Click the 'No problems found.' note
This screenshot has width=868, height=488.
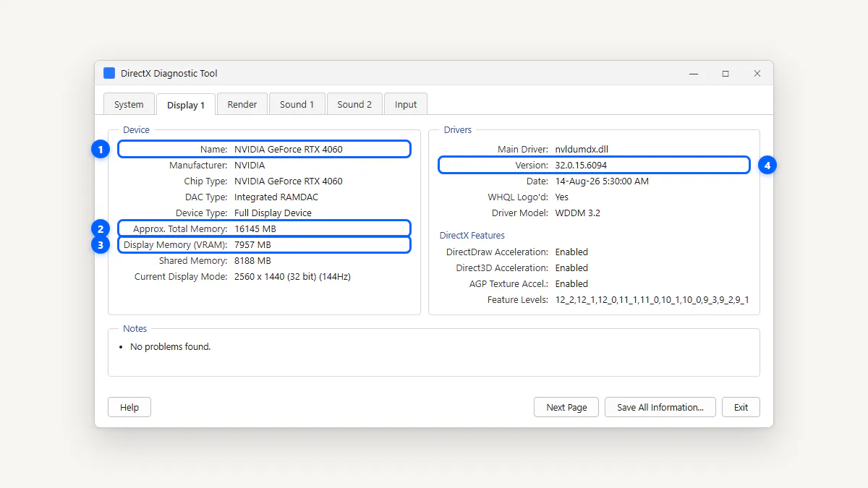(170, 346)
